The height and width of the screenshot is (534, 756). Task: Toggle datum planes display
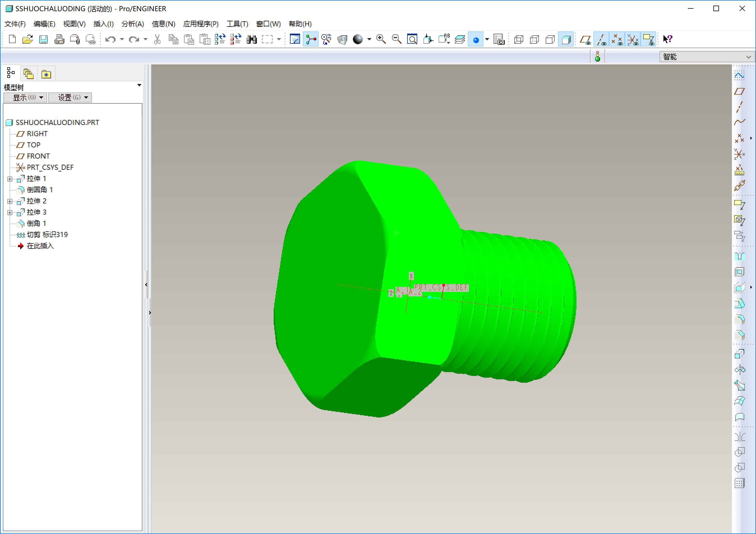(x=586, y=40)
